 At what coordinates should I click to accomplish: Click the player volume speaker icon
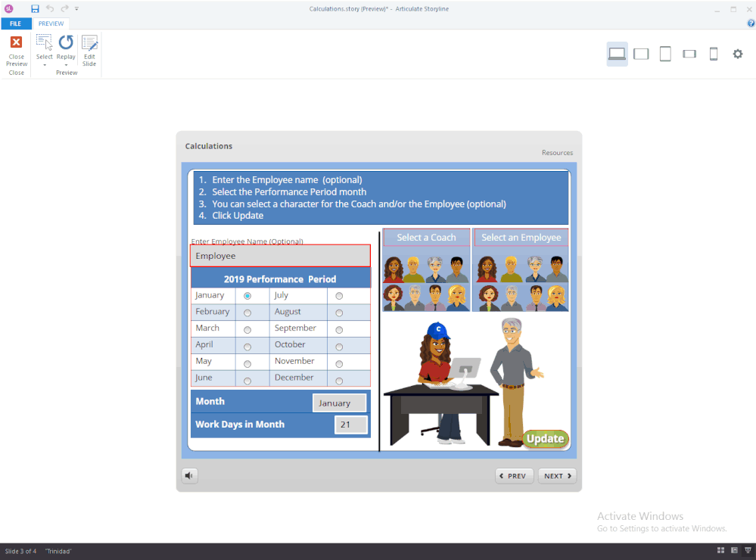(x=189, y=475)
